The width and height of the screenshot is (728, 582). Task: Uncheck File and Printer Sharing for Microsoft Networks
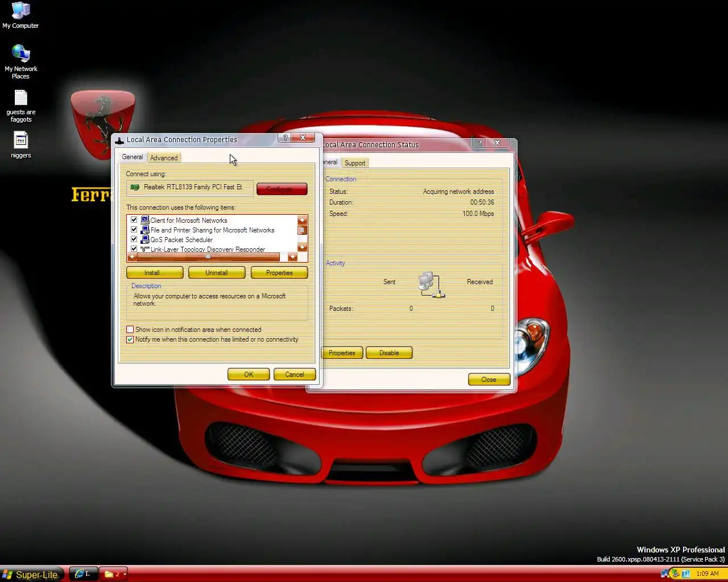[134, 230]
